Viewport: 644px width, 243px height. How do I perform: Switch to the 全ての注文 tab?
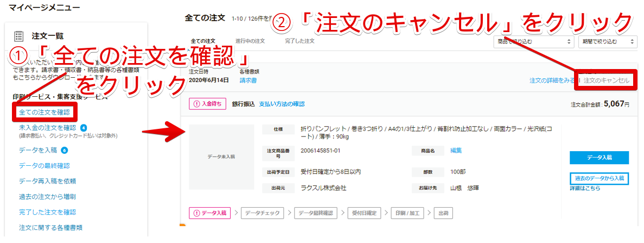pos(203,41)
